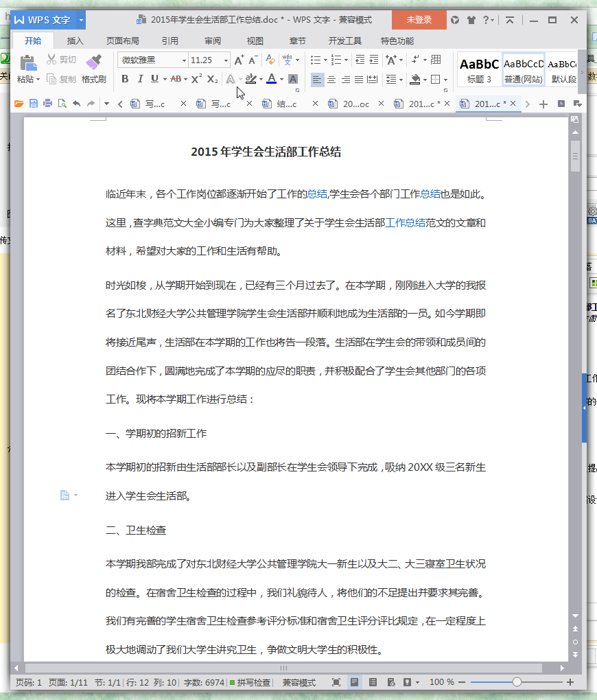Expand the numbered list dropdown arrow
This screenshot has height=700, width=597.
(346, 60)
